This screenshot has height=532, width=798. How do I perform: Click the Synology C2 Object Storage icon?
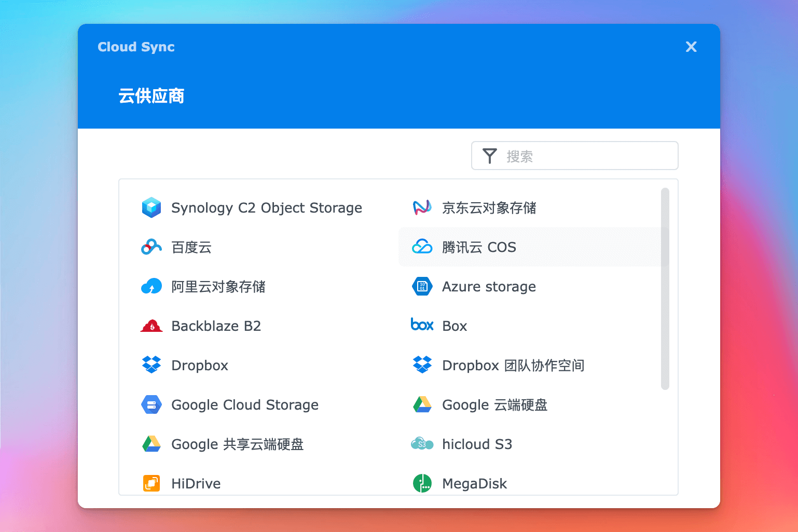[152, 207]
